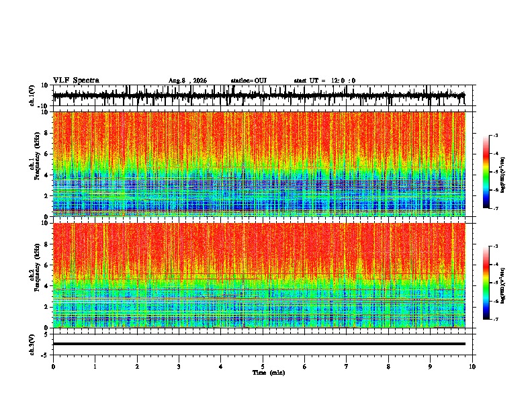532x411 pixels.
Task: Click the VLF Spectra title
Action: 76,81
